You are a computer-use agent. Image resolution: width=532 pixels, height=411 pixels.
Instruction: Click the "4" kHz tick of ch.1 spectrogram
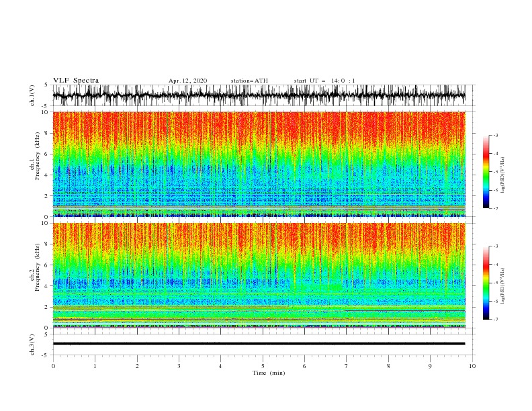(47, 175)
